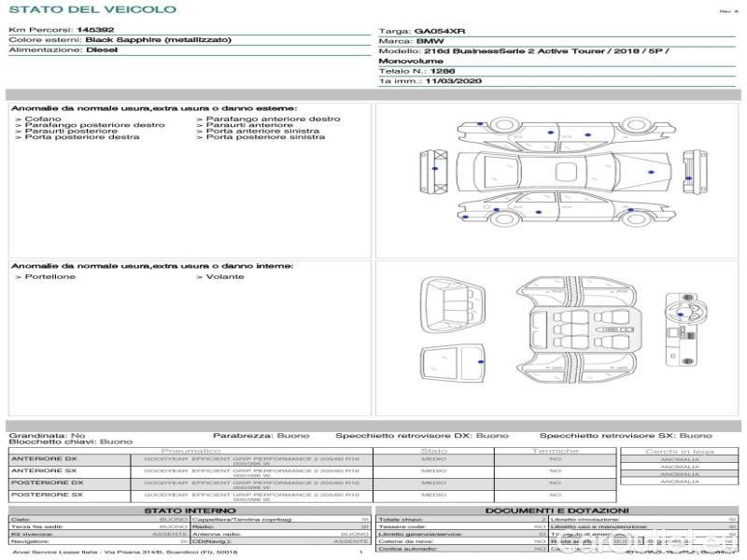Select the Telaio N. value 1286
747x560 pixels.
(443, 71)
